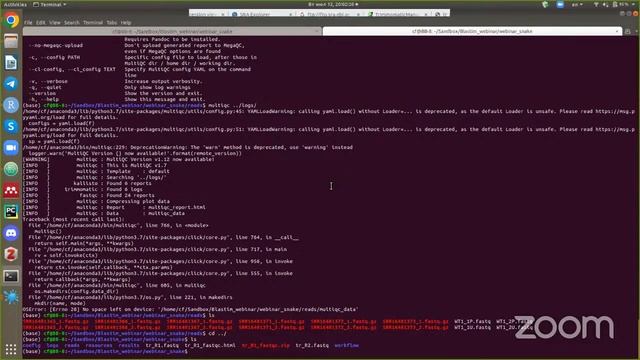Open Telegram from the dock
Viewport: 640px width, 360px height.
[11, 84]
